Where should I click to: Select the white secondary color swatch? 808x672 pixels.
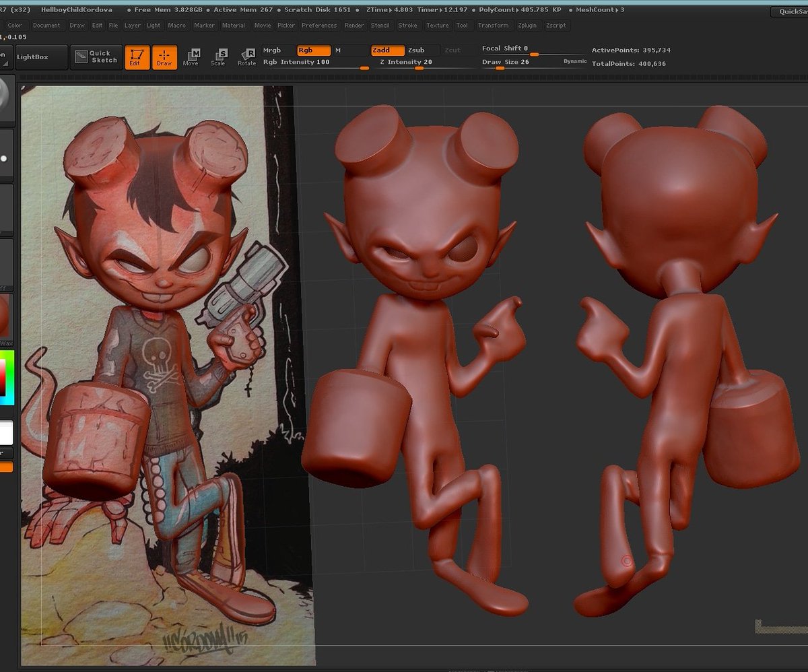(x=6, y=432)
